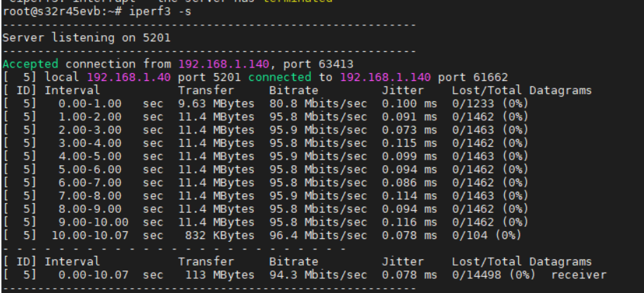Select 'Server listening on 5201' line
644x293 pixels.
[x=86, y=38]
